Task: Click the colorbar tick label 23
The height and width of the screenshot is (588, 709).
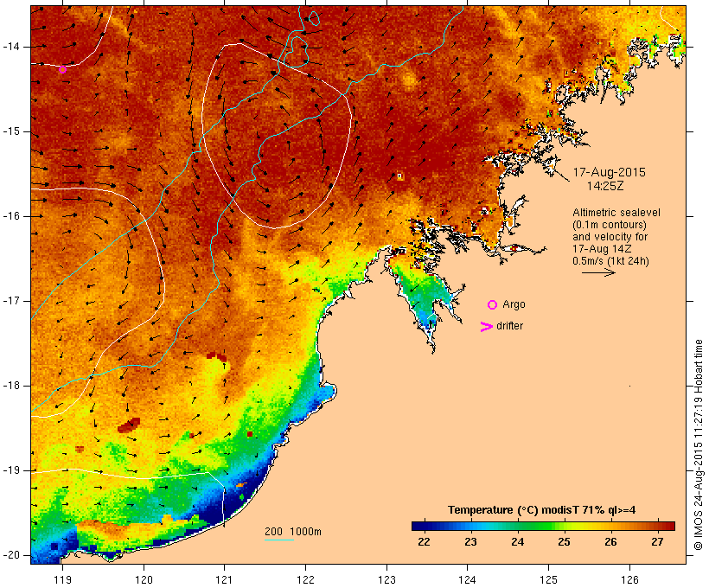Action: [470, 542]
